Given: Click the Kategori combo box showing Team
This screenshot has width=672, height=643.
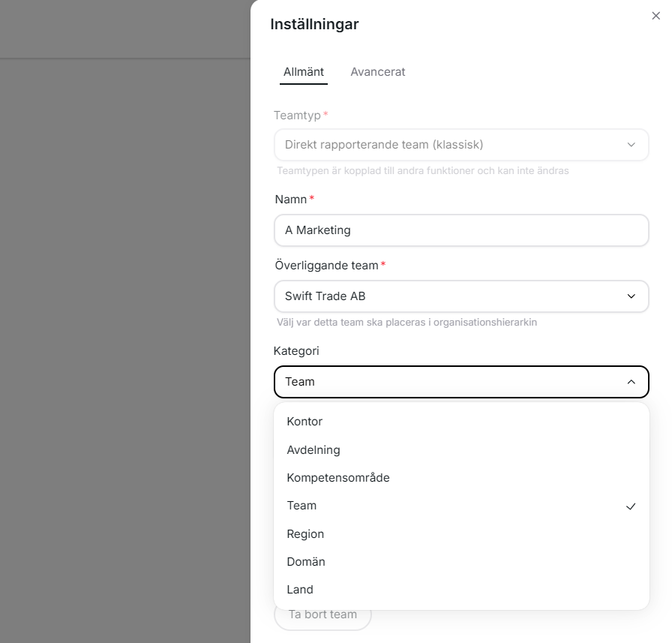Looking at the screenshot, I should [x=450, y=382].
